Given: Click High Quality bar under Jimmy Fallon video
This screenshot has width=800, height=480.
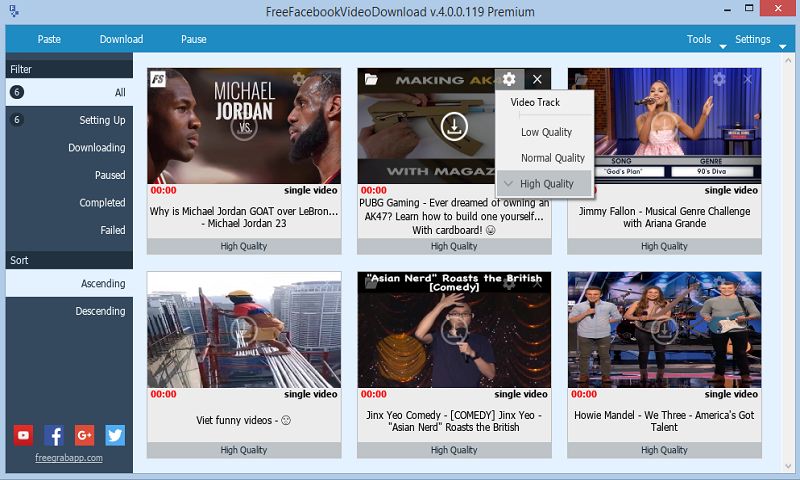Looking at the screenshot, I should point(664,246).
